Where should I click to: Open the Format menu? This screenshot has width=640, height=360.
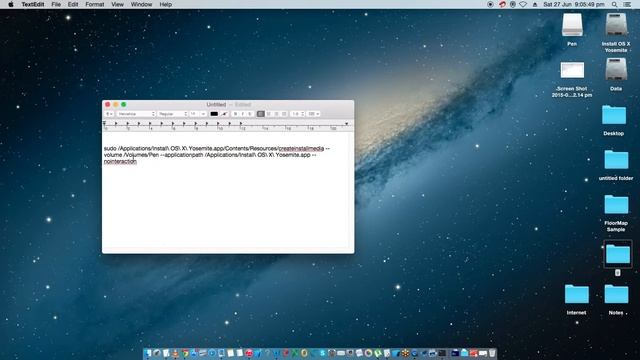click(x=94, y=4)
